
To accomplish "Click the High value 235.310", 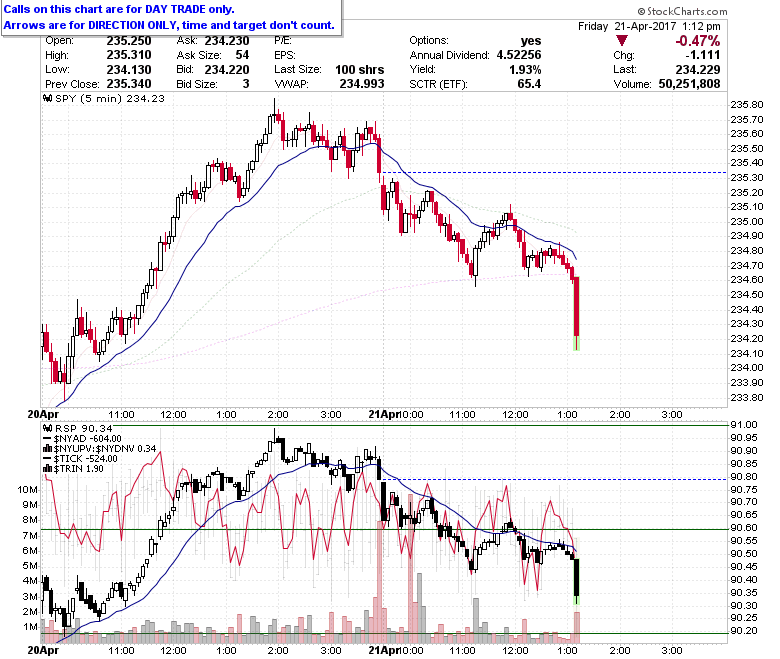I will click(x=129, y=55).
